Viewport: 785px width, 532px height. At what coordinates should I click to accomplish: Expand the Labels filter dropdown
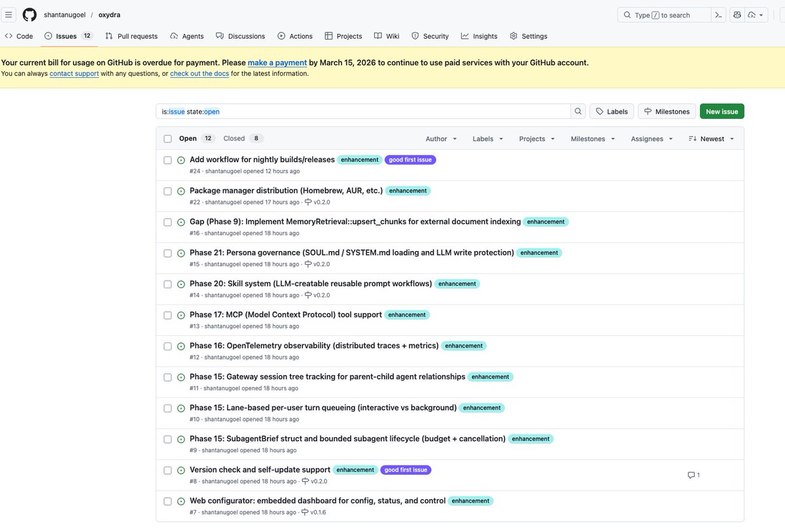(x=488, y=139)
